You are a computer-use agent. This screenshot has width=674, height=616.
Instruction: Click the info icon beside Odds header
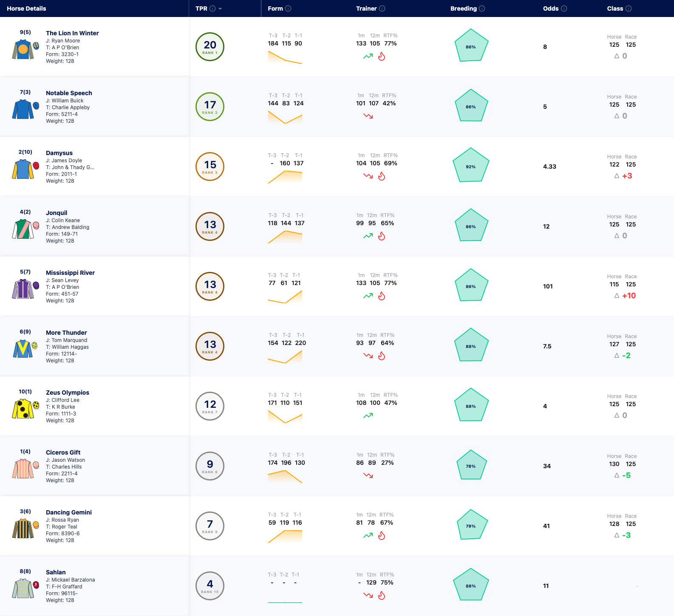pyautogui.click(x=564, y=8)
